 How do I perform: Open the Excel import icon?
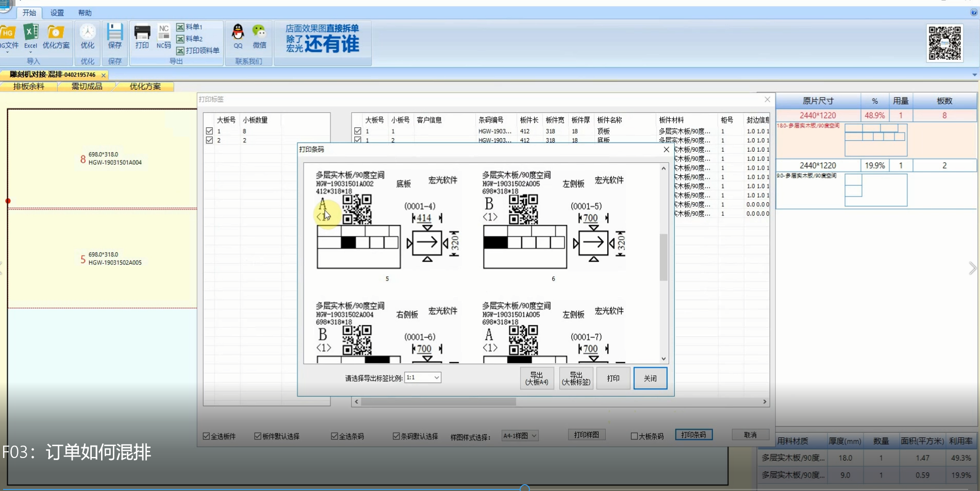[x=30, y=37]
